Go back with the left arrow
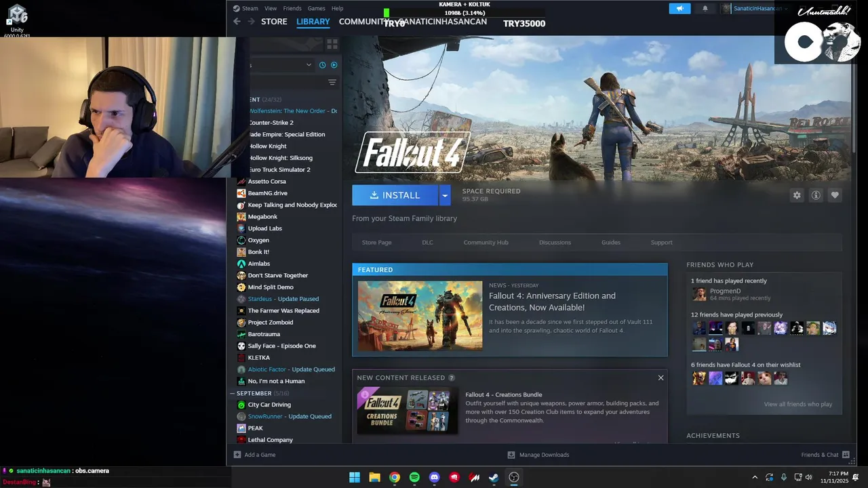 (237, 22)
